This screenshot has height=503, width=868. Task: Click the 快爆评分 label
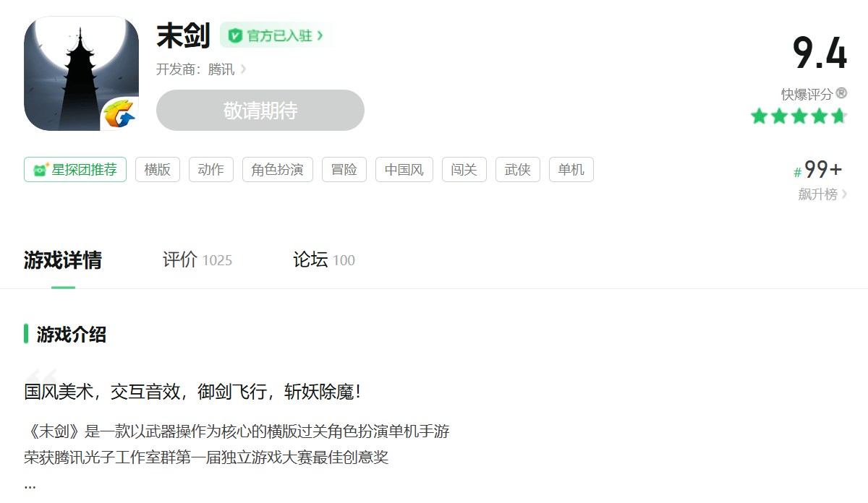click(x=807, y=94)
